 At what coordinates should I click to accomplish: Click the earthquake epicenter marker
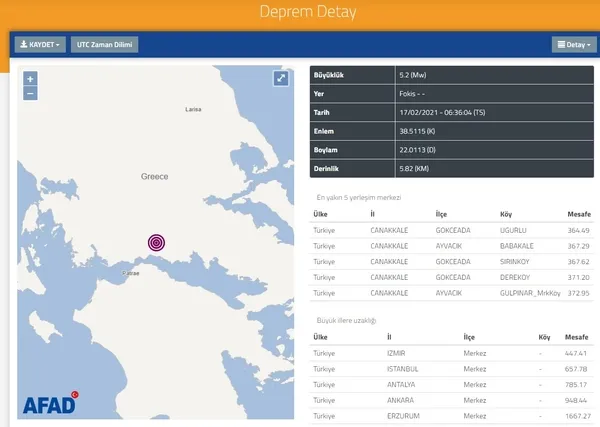tap(156, 242)
